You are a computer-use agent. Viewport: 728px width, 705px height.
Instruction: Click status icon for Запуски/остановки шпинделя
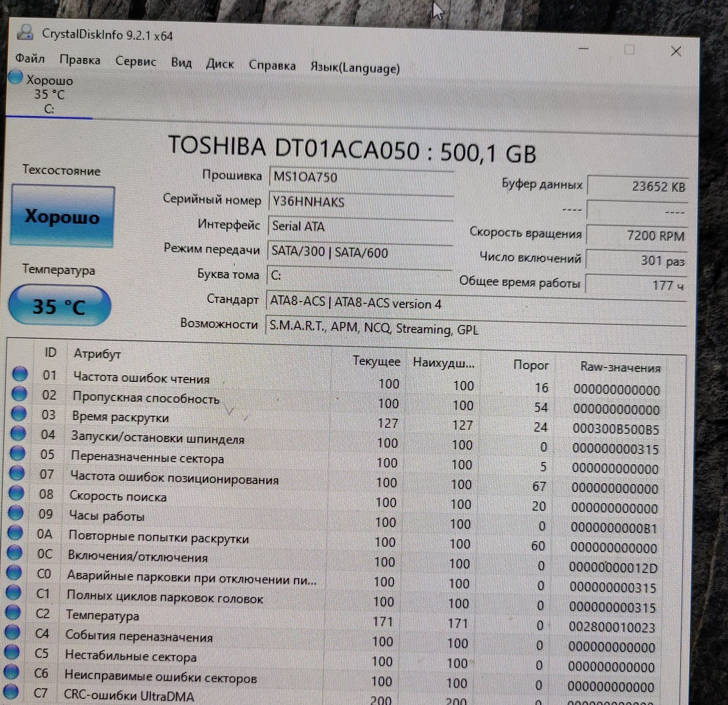pos(19,432)
